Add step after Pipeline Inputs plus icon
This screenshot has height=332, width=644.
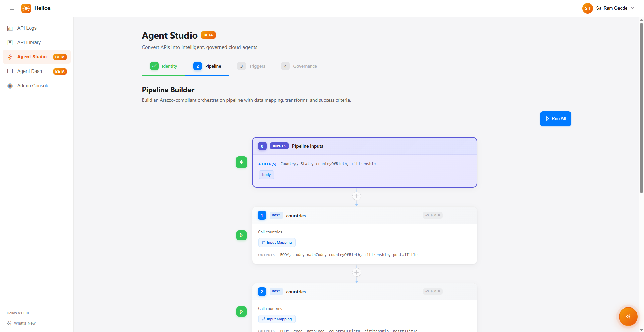coord(357,196)
